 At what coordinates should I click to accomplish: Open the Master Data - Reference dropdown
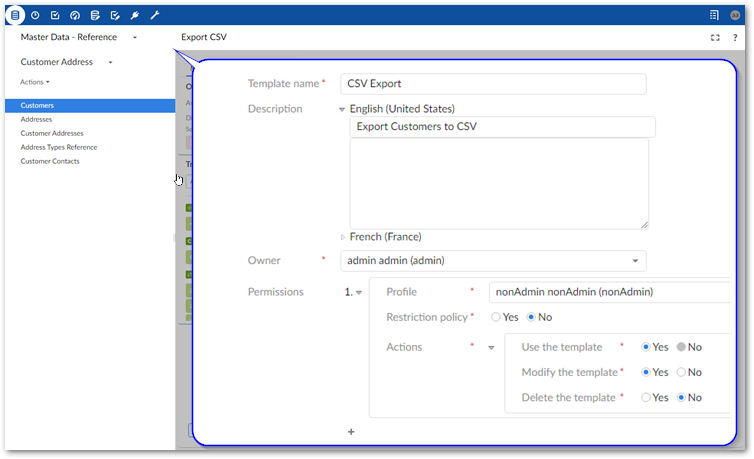coord(135,37)
